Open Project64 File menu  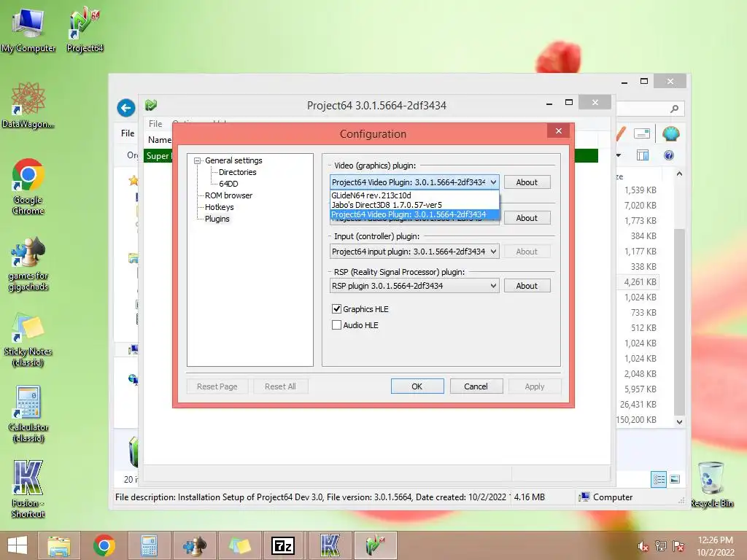[155, 124]
